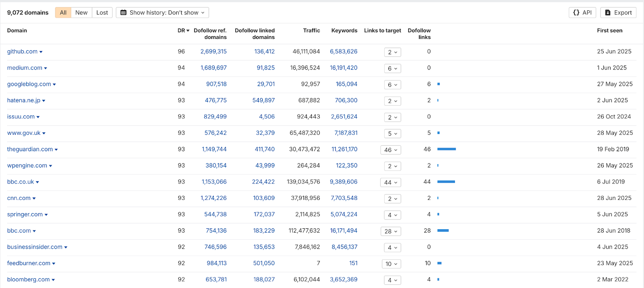Open the feedburner.com domain link
Image resolution: width=644 pixels, height=288 pixels.
pos(29,263)
